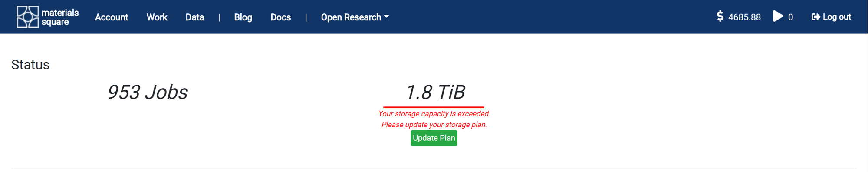Click the log out arrow icon
868x172 pixels.
pos(816,17)
